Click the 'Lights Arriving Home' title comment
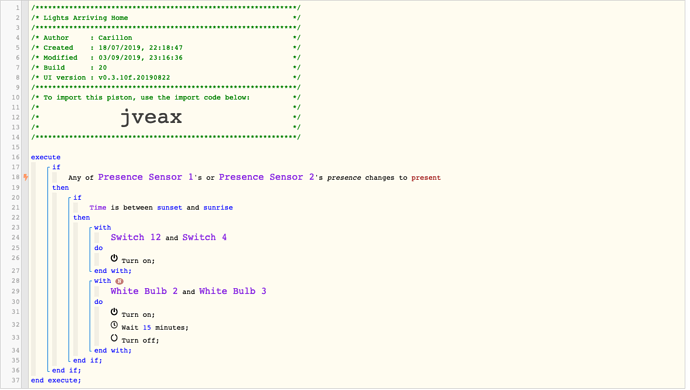Image resolution: width=690 pixels, height=390 pixels. [x=85, y=18]
